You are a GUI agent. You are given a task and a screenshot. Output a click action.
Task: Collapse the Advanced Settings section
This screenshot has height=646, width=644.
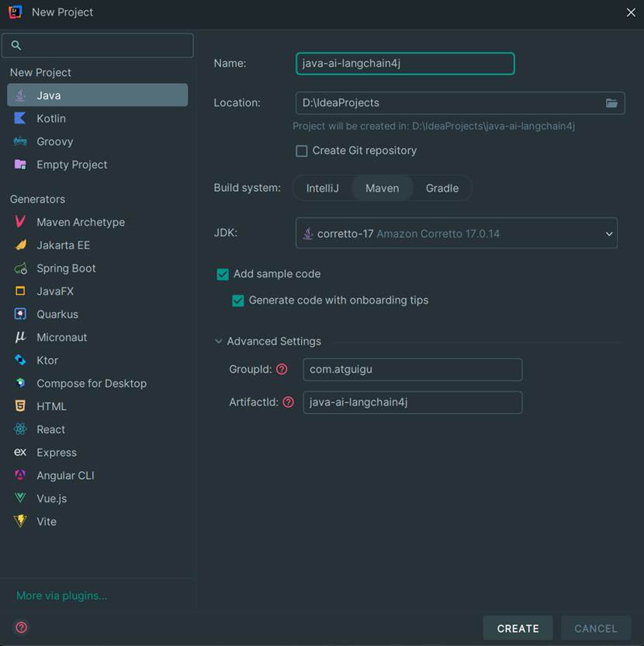coord(218,341)
